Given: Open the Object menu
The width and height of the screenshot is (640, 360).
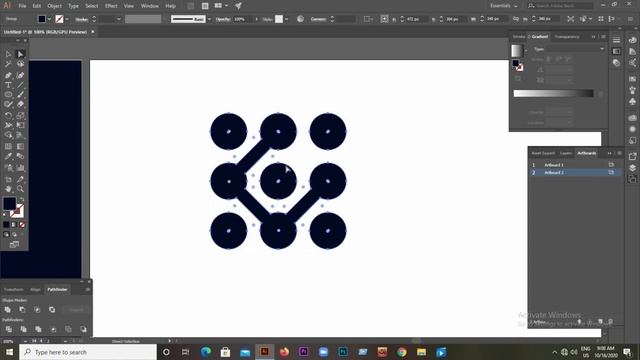Looking at the screenshot, I should [54, 6].
